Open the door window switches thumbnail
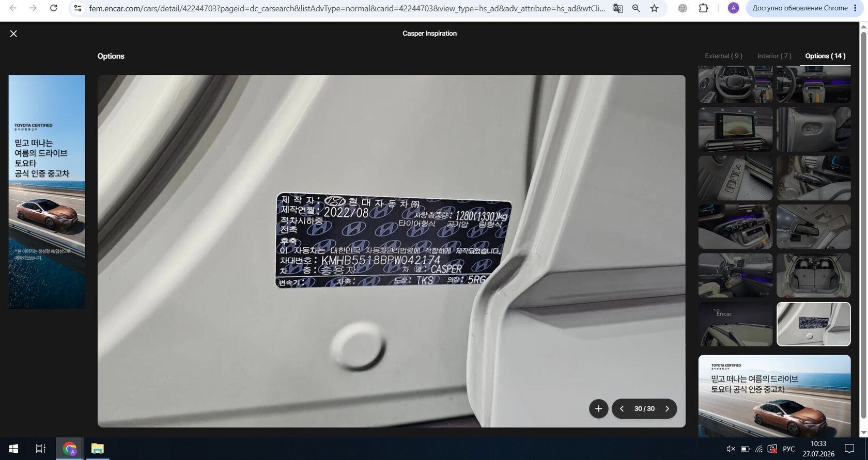This screenshot has width=868, height=460. coord(735,178)
